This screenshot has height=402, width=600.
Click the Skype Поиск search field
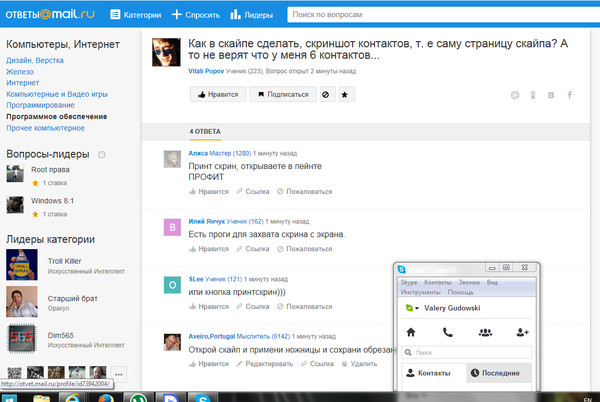click(x=467, y=353)
